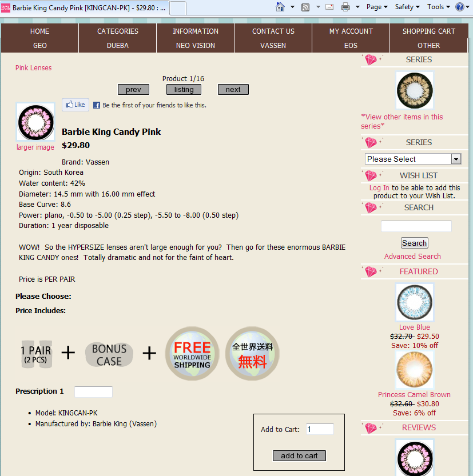This screenshot has height=476, width=473.
Task: Click the Advanced Search link
Action: 412,256
